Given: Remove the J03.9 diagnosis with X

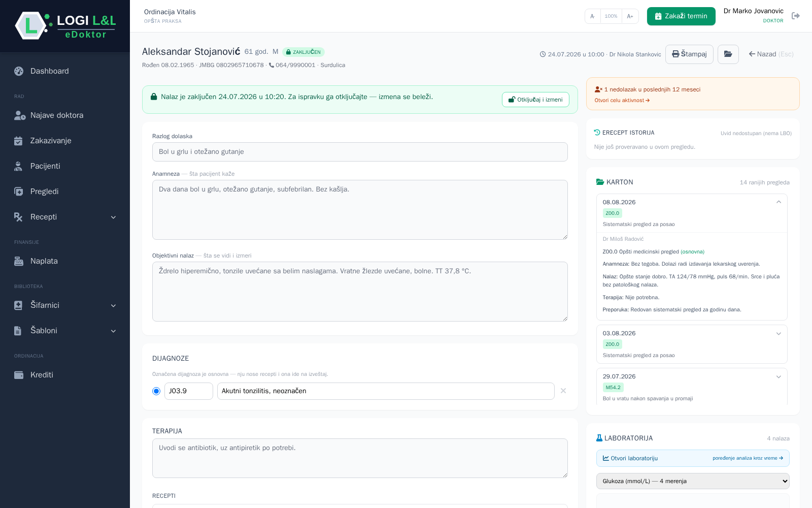Looking at the screenshot, I should (x=563, y=391).
